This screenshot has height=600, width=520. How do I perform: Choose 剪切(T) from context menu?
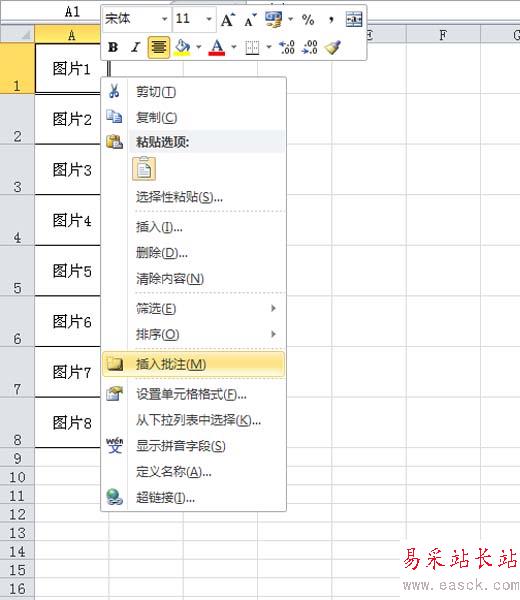point(194,92)
